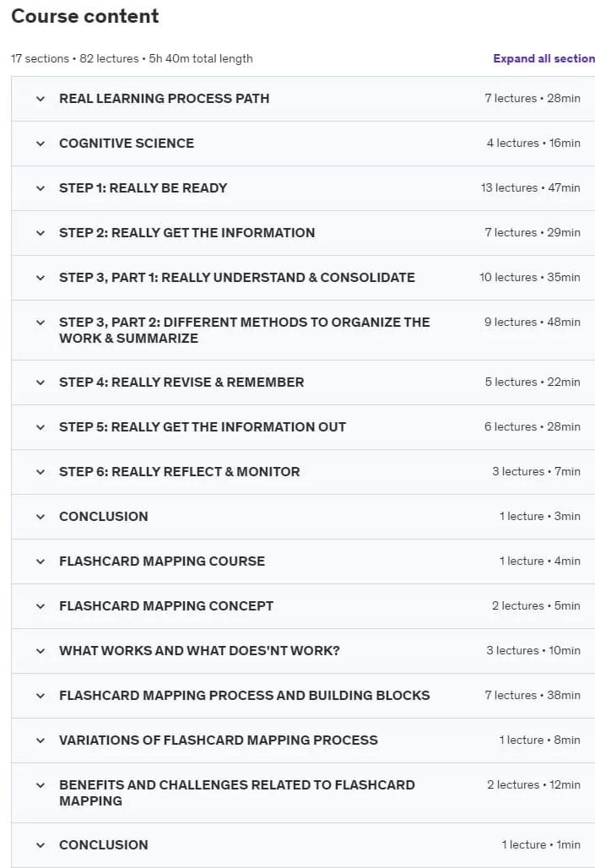Click chevron next to FLASHCARD MAPPING COURSE

pos(41,561)
